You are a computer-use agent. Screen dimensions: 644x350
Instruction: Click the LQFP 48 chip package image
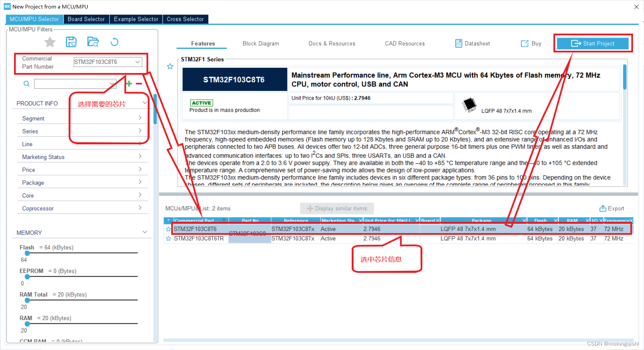tap(469, 105)
